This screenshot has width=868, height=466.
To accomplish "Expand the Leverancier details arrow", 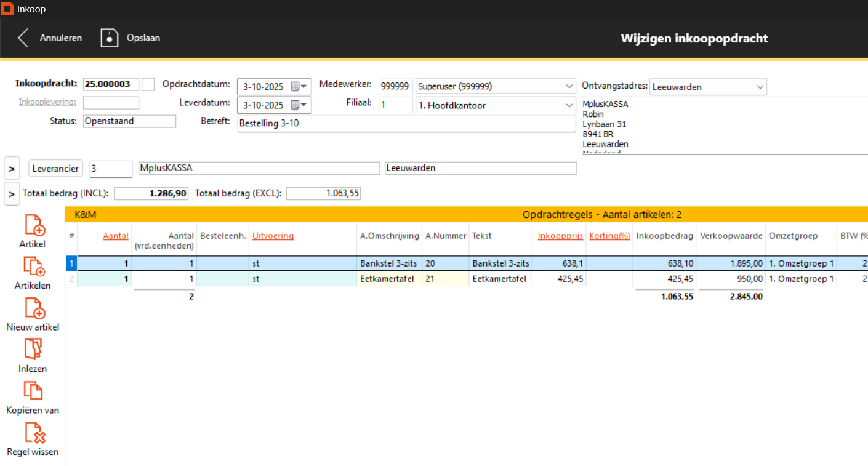I will (12, 168).
